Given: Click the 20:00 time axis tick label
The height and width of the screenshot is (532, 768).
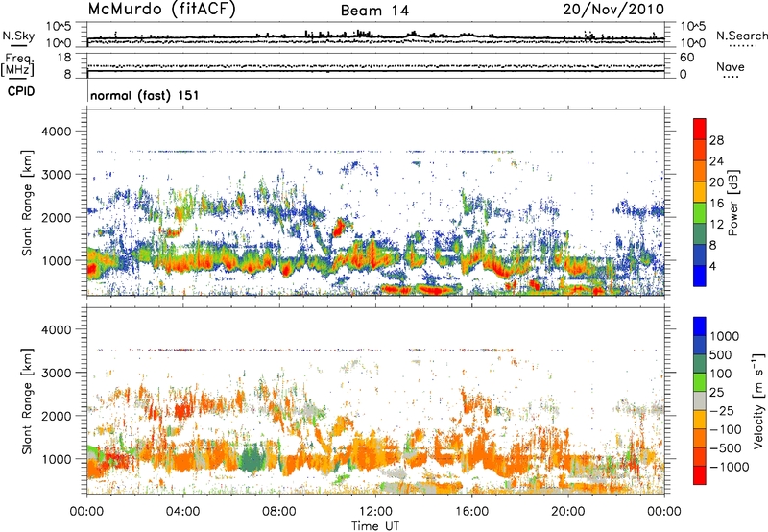Looking at the screenshot, I should (x=567, y=512).
